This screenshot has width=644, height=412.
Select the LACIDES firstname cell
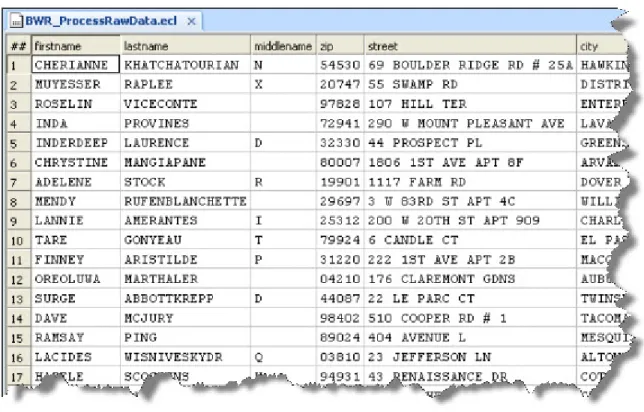76,357
